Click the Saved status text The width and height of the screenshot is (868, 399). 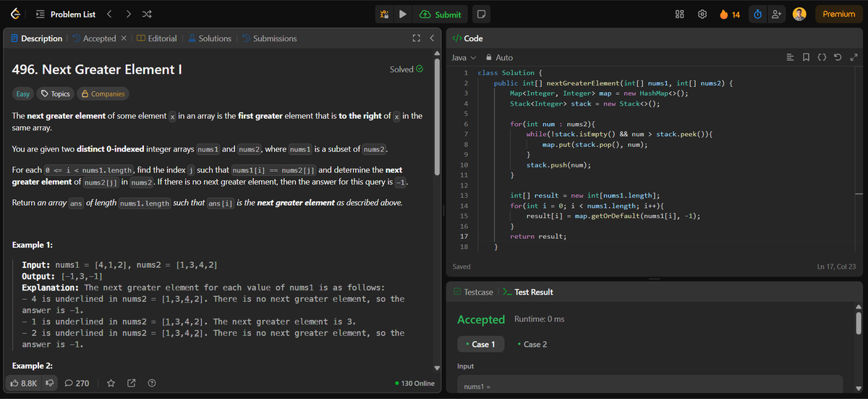point(461,267)
